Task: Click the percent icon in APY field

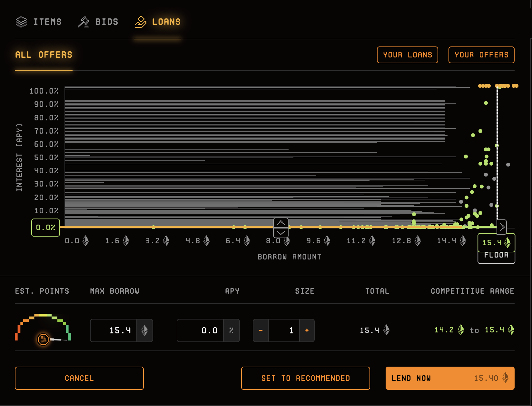Action: click(x=231, y=330)
